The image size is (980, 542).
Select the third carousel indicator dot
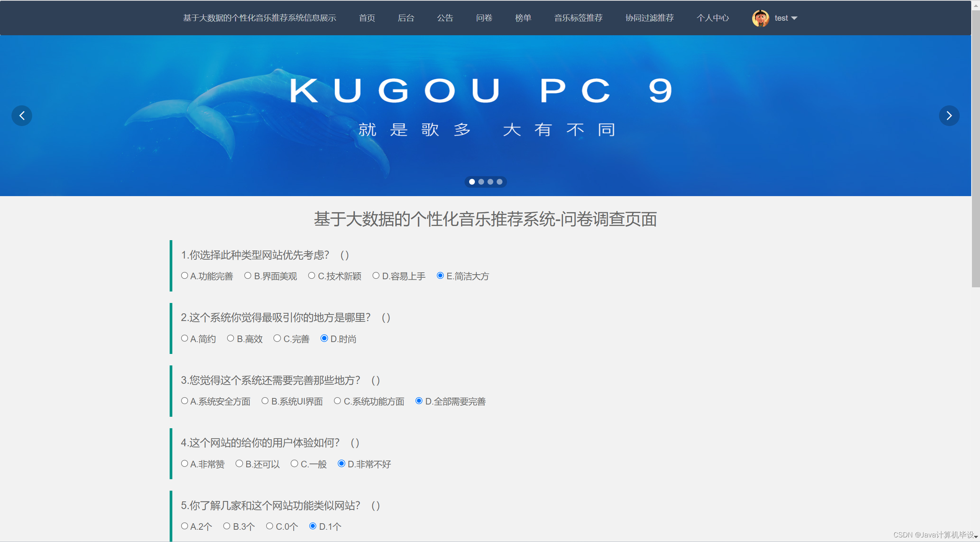(x=490, y=182)
